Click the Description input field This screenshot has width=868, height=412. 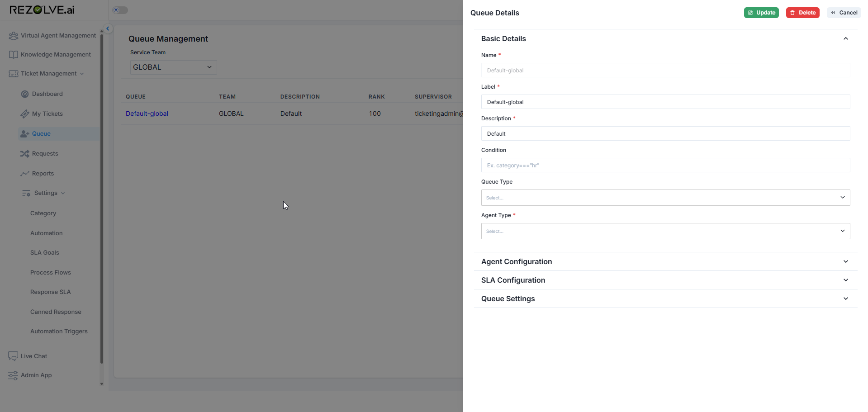coord(665,133)
